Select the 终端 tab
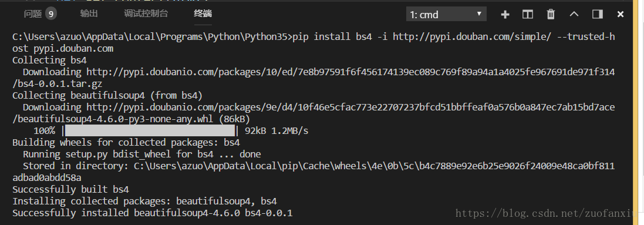 tap(203, 14)
